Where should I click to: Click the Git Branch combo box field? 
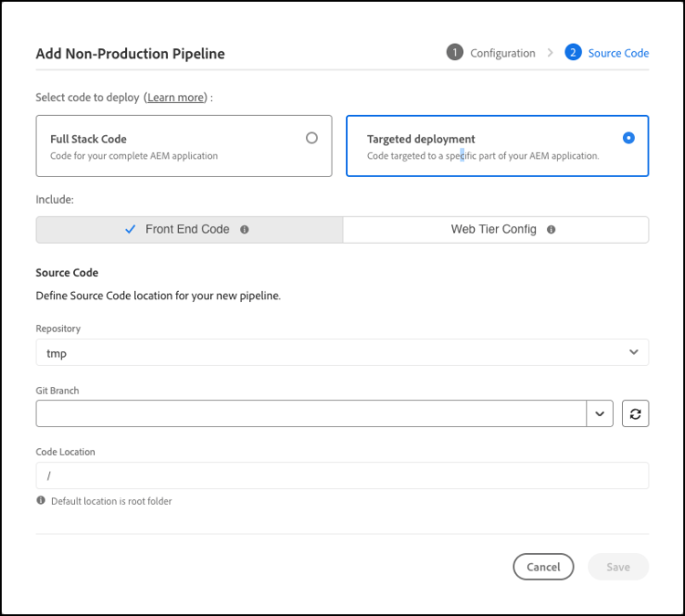pos(311,413)
